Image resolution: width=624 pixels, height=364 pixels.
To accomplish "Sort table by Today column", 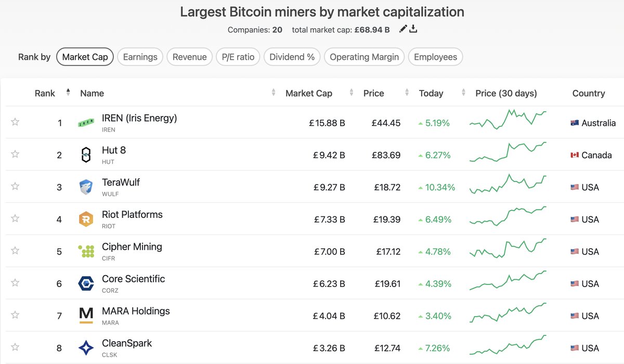I will click(x=431, y=94).
